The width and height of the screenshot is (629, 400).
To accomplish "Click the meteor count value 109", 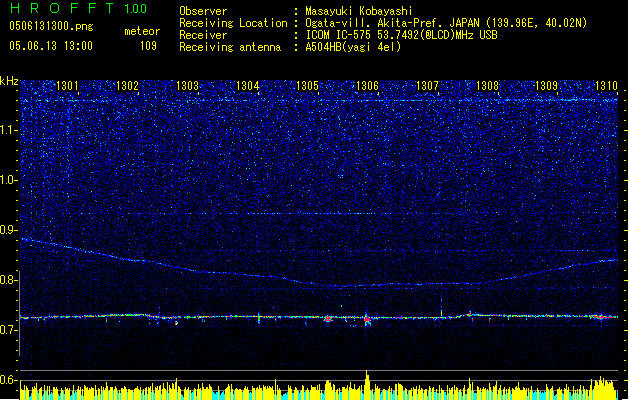I will 148,46.
